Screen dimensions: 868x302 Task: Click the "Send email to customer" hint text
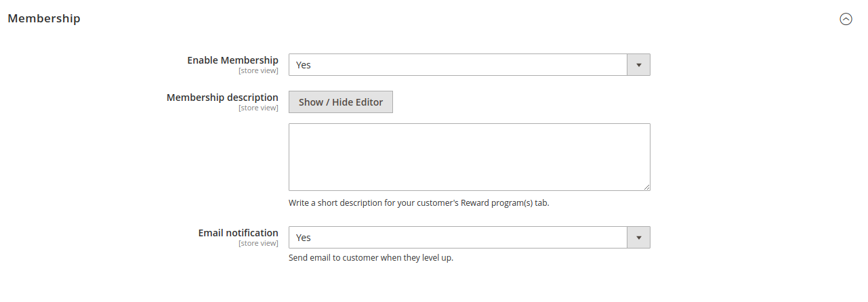(371, 258)
